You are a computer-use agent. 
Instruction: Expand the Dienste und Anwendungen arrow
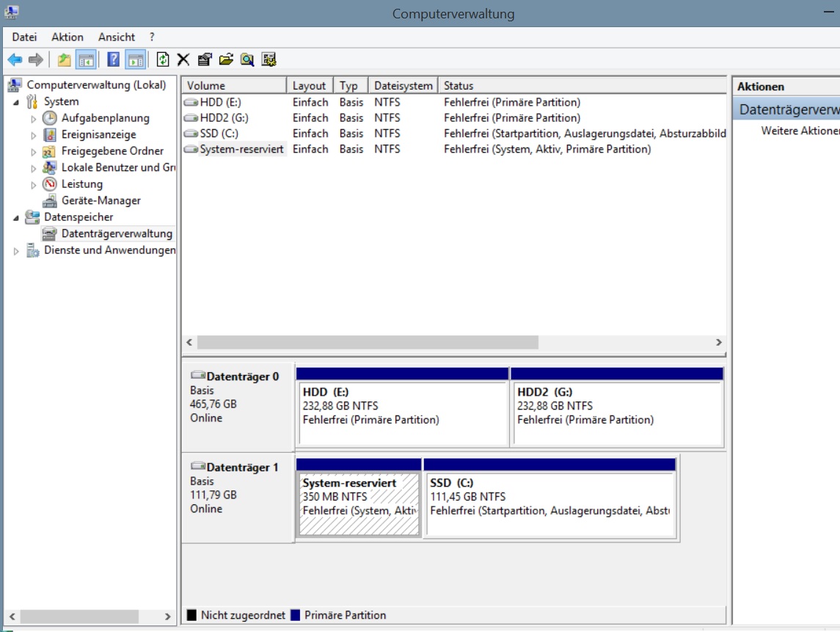tap(16, 251)
